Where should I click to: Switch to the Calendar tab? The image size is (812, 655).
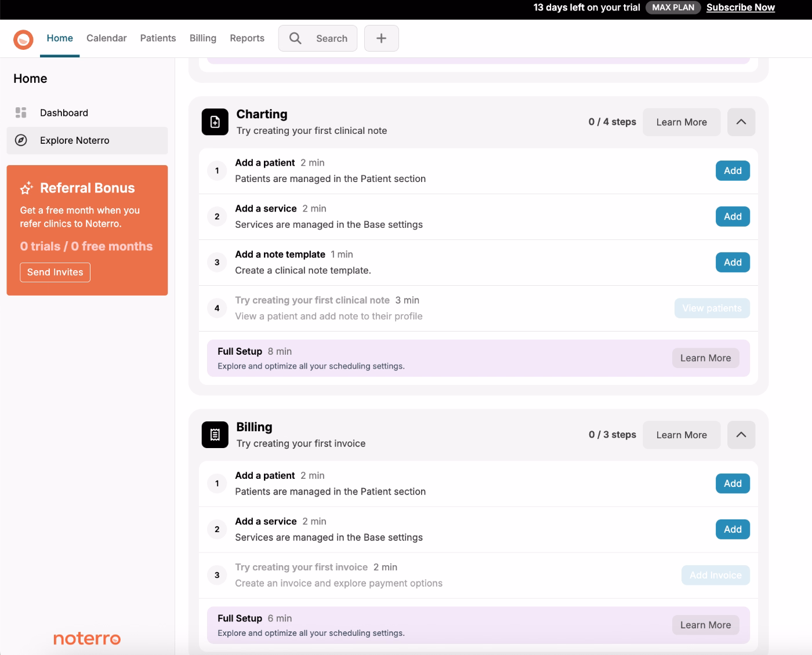(x=106, y=38)
